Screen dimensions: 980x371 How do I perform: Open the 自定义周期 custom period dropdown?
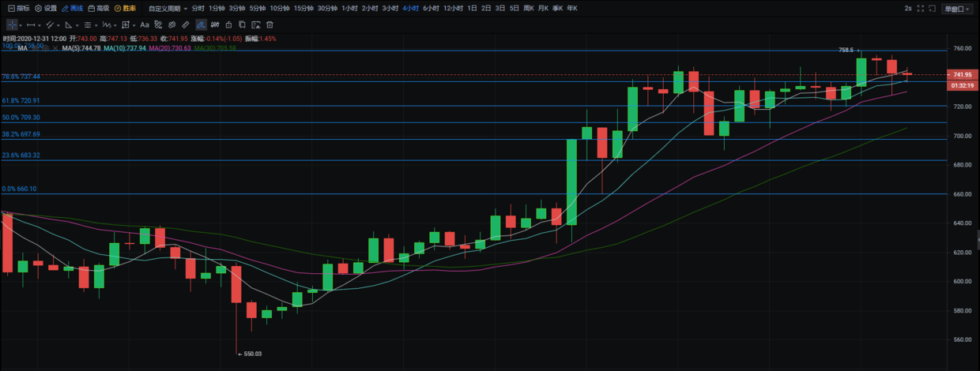(167, 8)
